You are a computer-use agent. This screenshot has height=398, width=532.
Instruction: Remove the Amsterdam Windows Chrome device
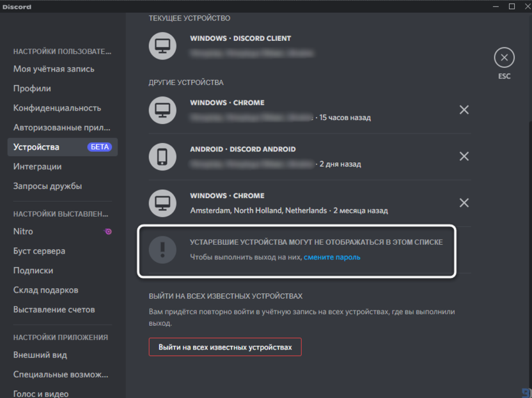click(464, 203)
